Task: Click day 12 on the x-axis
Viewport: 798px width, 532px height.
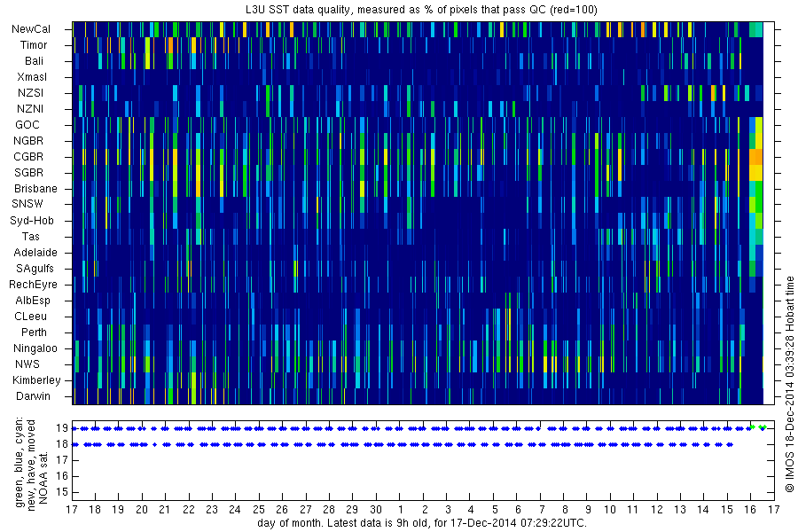Action: point(657,509)
